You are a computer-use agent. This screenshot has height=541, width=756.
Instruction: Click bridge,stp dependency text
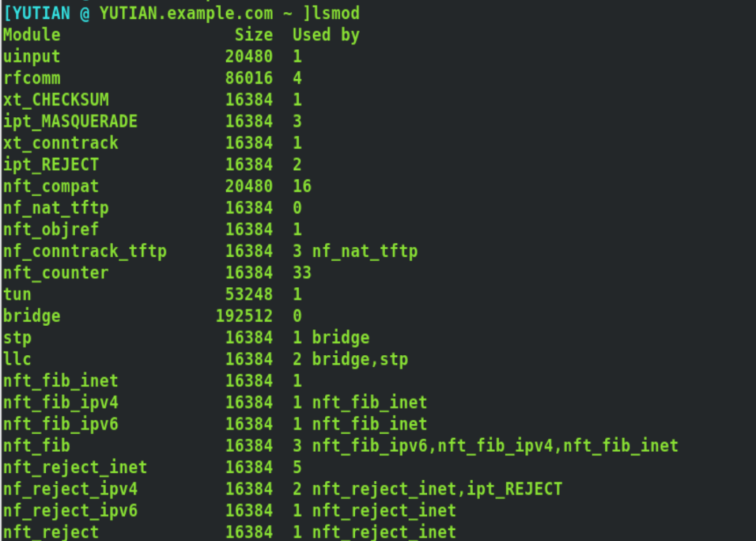(360, 359)
